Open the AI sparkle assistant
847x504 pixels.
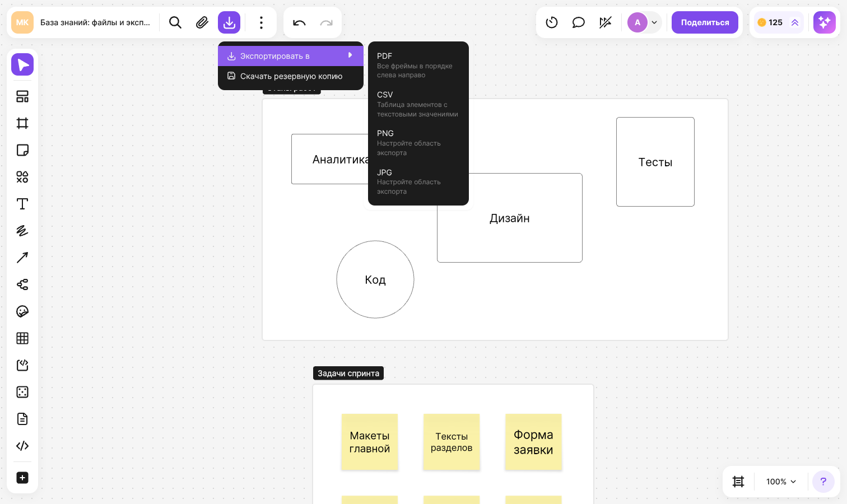(825, 22)
